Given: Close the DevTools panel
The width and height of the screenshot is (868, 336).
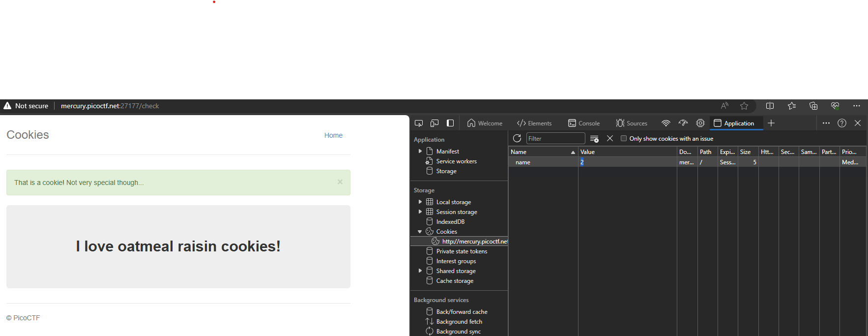Looking at the screenshot, I should (858, 123).
